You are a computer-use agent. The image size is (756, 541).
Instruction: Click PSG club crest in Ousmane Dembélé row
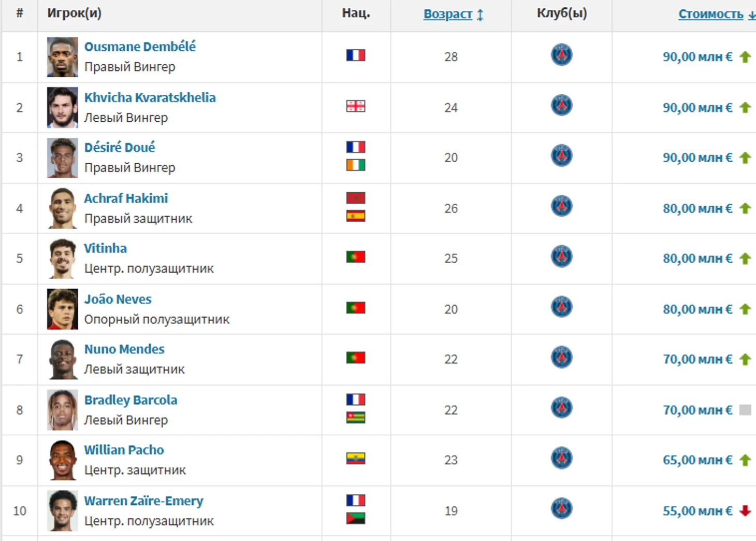(561, 55)
